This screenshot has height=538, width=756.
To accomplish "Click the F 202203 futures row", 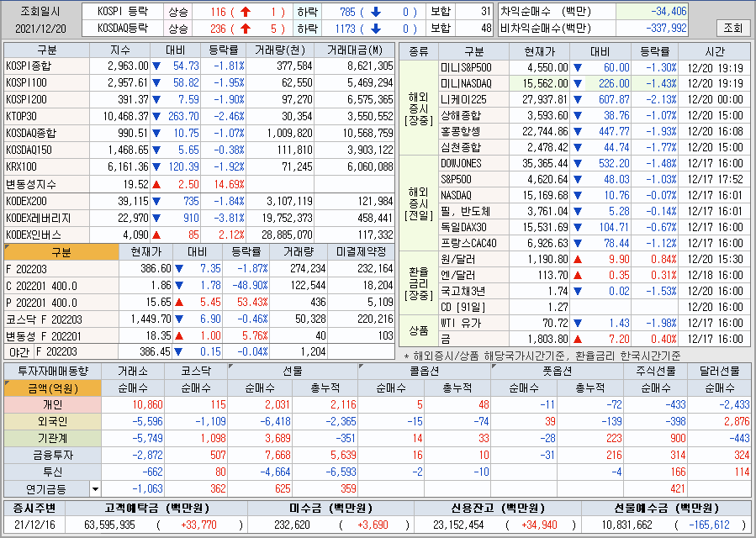I will click(199, 268).
